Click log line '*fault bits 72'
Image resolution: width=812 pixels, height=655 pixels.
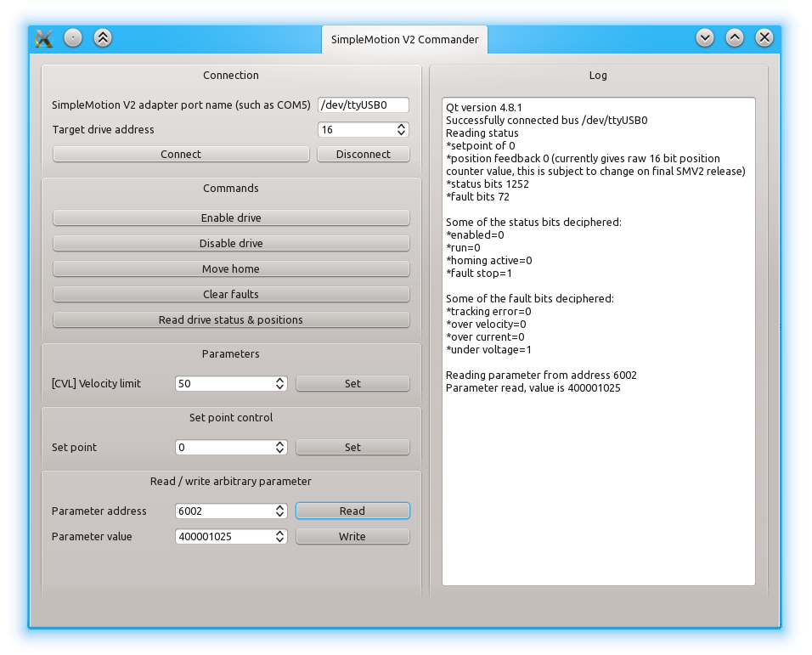[477, 197]
